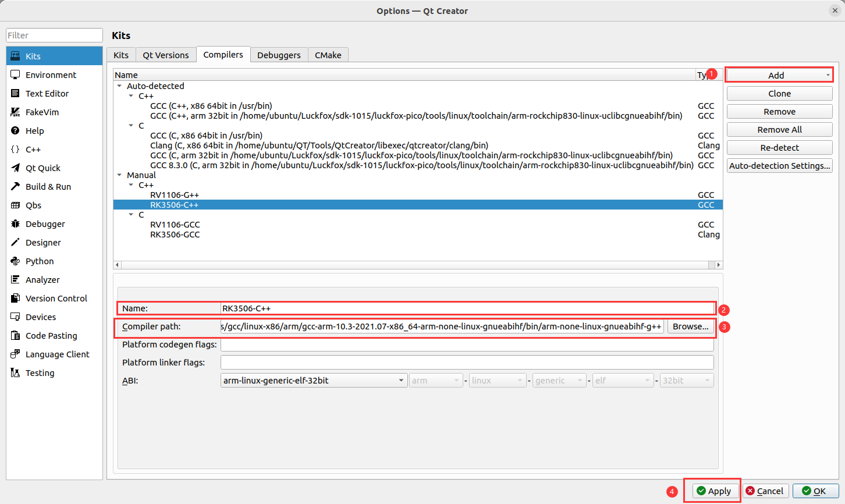Select the Text Editor sidebar icon
Screen dimensions: 845x504
click(x=15, y=94)
